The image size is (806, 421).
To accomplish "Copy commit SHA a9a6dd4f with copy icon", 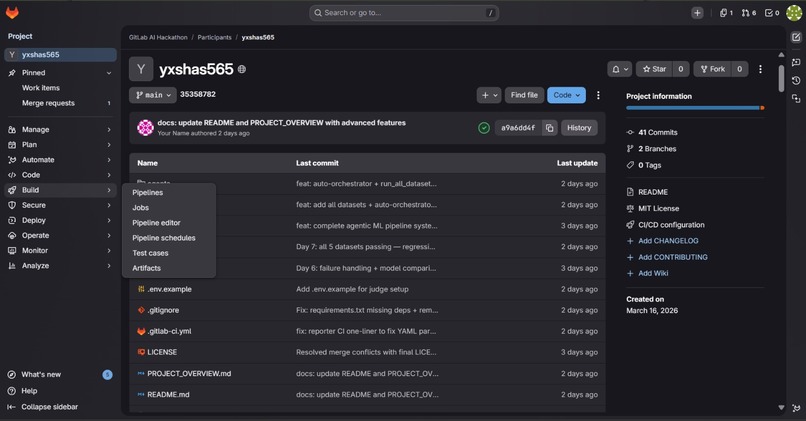I will click(x=549, y=128).
